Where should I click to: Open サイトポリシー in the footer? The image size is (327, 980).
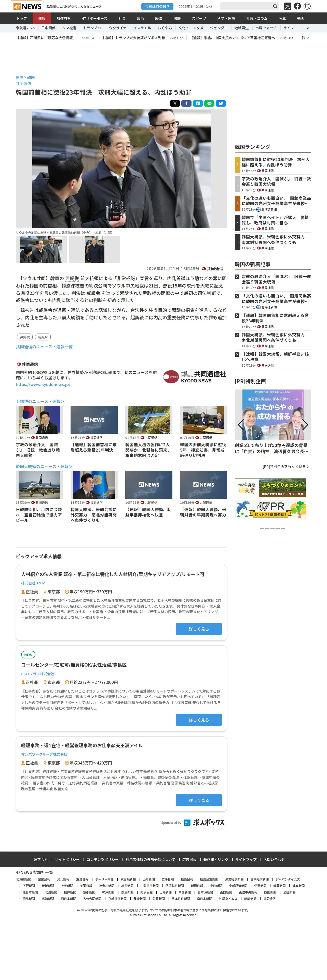[67, 859]
